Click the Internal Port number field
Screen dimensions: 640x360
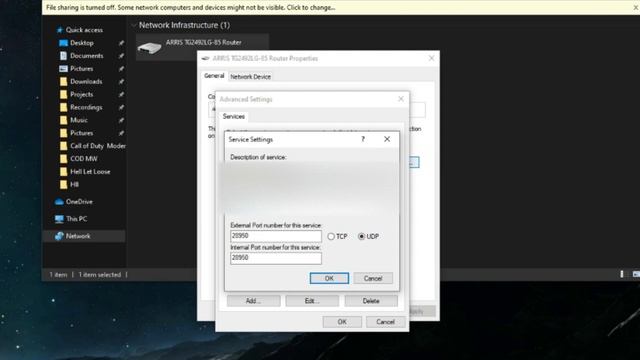click(x=276, y=258)
